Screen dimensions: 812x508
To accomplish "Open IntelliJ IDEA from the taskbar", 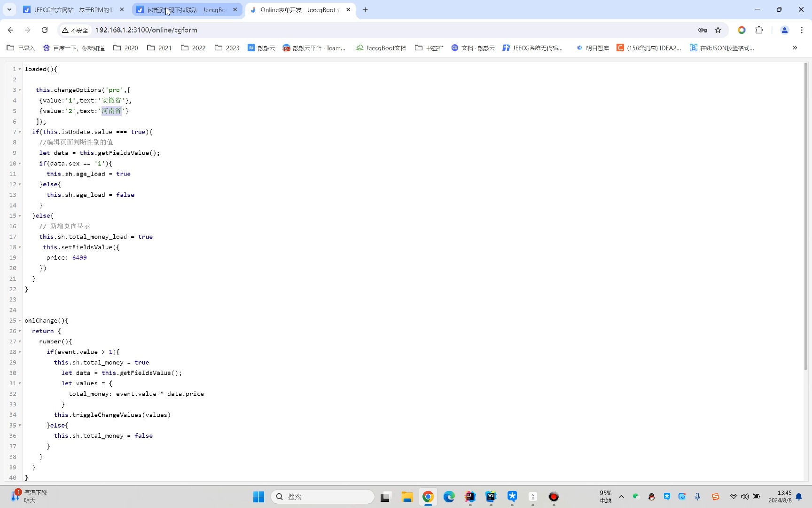I will [x=470, y=497].
